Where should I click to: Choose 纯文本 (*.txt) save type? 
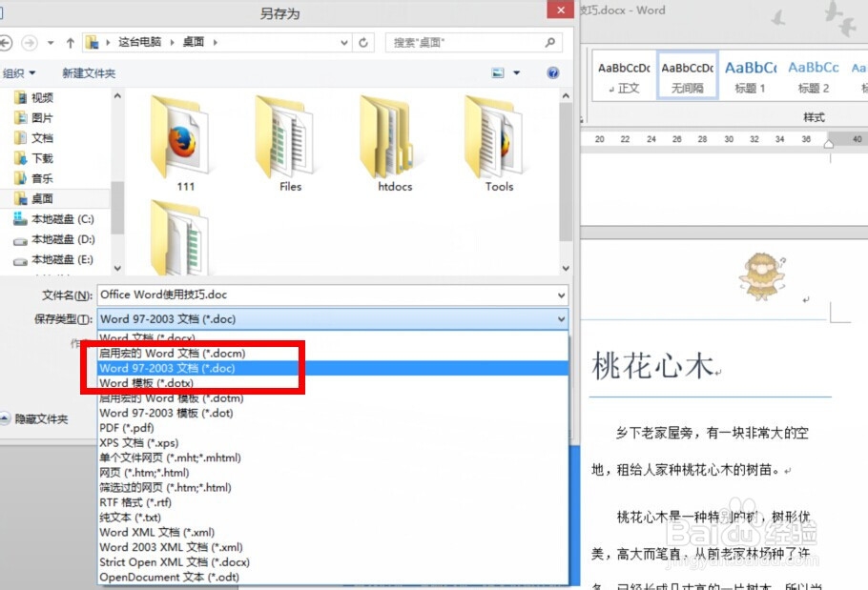click(333, 518)
